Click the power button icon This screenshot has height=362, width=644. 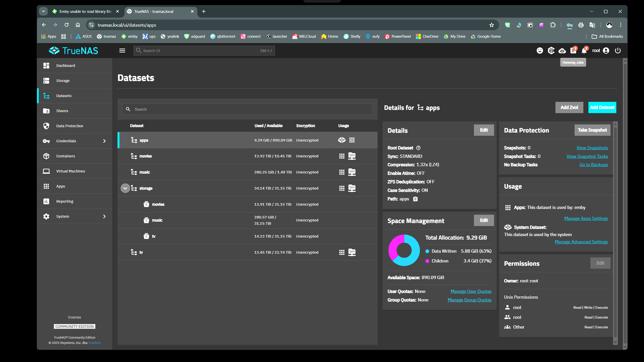(x=618, y=51)
